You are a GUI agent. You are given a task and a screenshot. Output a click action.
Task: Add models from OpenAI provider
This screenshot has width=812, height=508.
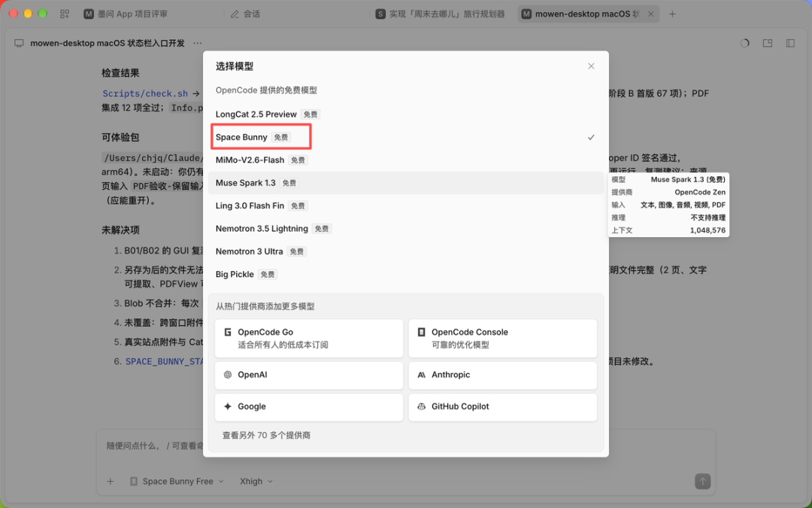click(x=309, y=375)
